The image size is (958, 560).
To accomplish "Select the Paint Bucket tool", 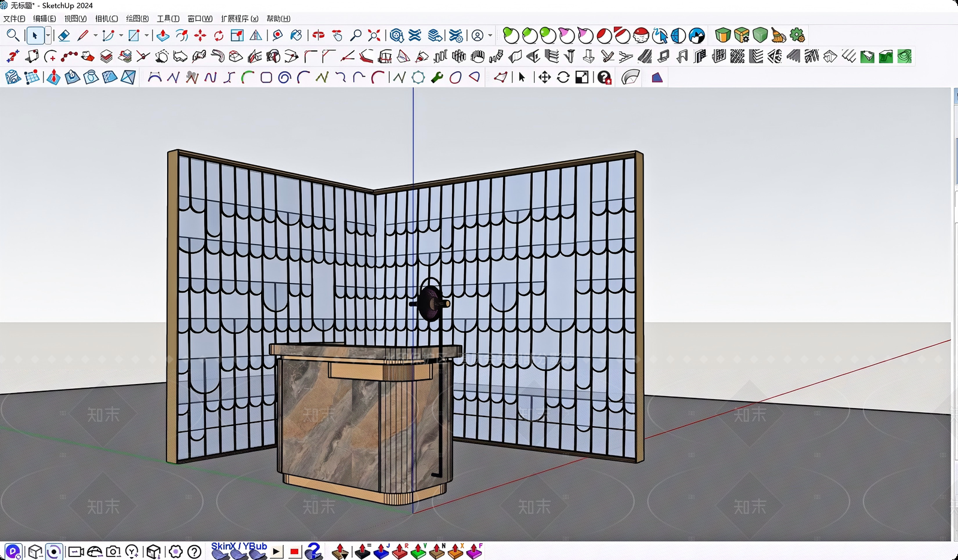I will click(296, 35).
